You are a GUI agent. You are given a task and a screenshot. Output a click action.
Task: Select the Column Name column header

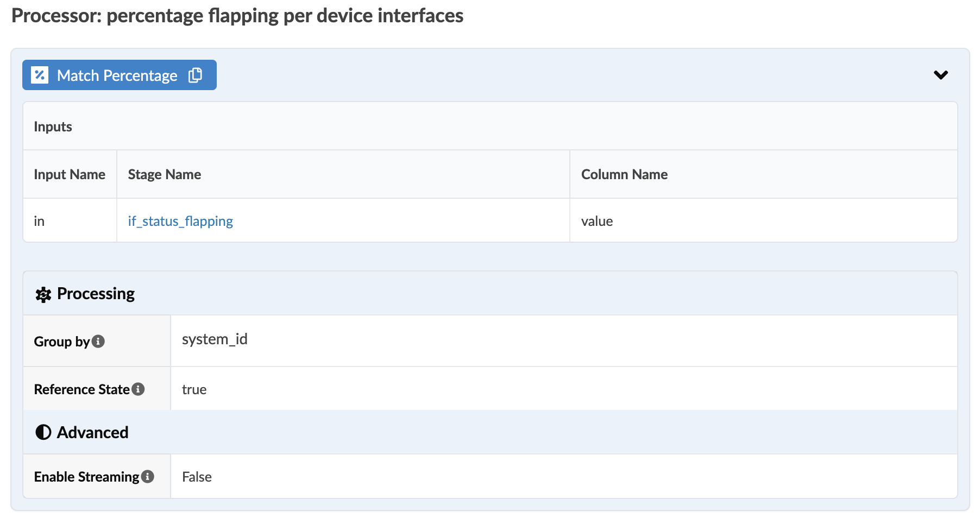(624, 174)
